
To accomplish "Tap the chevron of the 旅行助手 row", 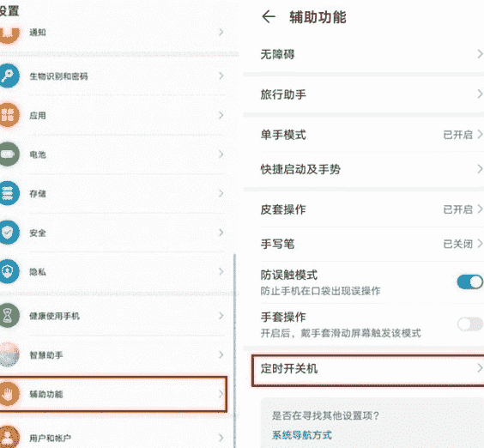I will click(480, 94).
